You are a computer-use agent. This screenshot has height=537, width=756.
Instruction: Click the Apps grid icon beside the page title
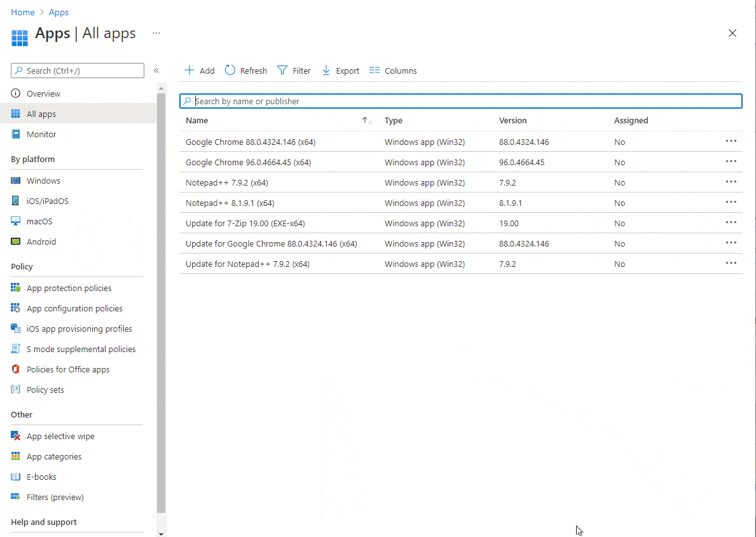[x=20, y=37]
